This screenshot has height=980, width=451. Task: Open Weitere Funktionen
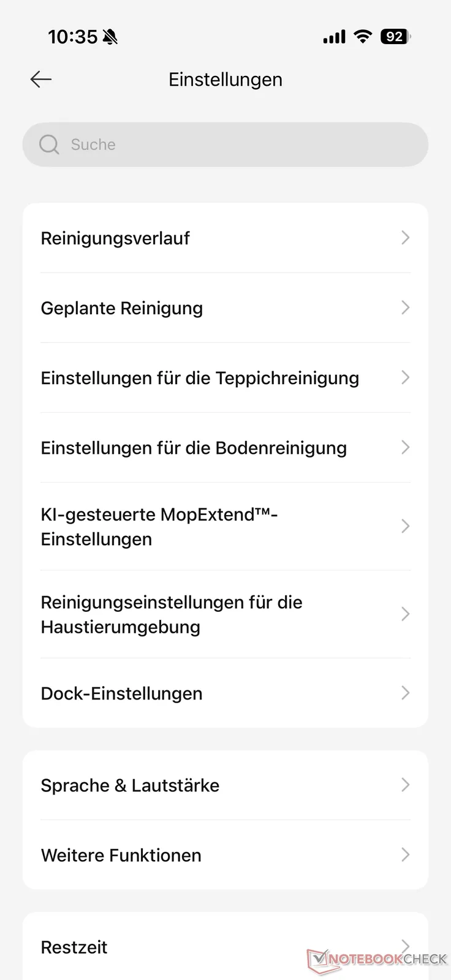point(121,855)
